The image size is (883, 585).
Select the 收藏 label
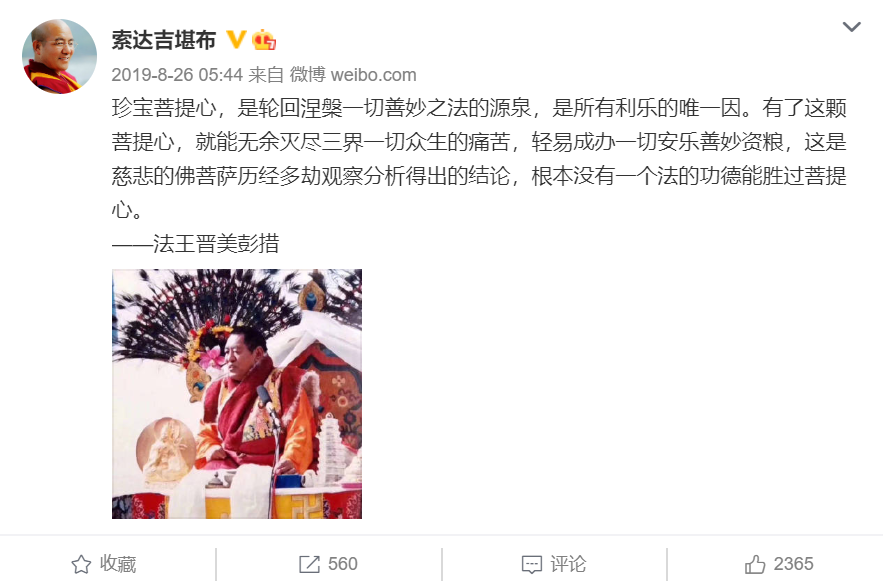(118, 564)
